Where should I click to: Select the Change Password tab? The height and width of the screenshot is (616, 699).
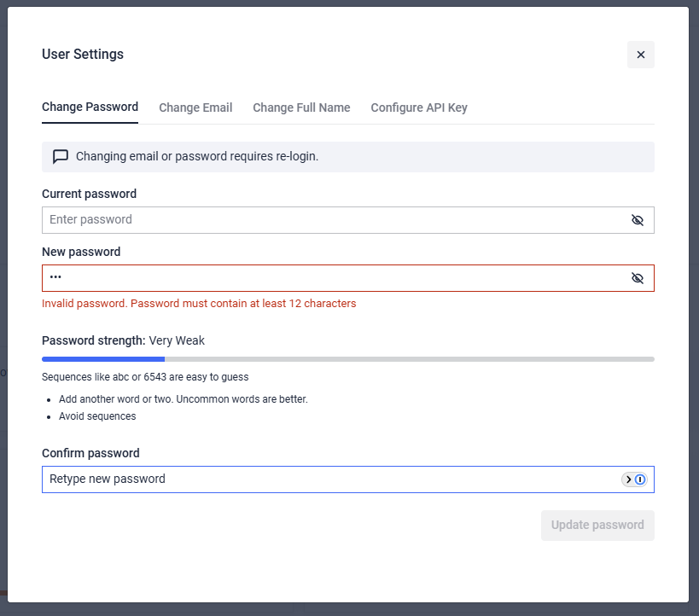click(90, 108)
